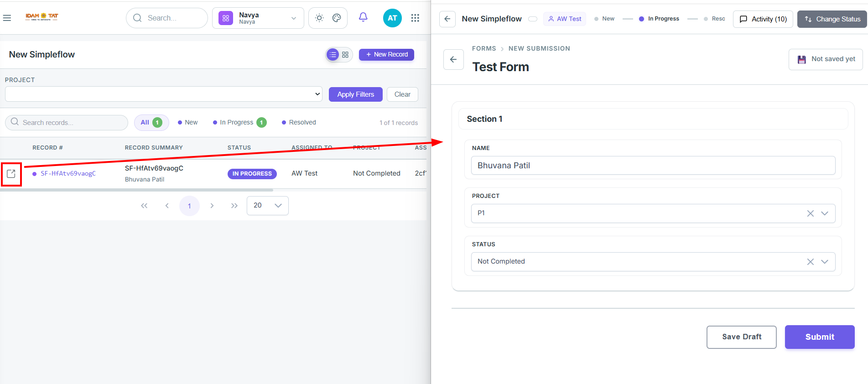This screenshot has height=384, width=868.
Task: Open notifications bell
Action: point(363,17)
